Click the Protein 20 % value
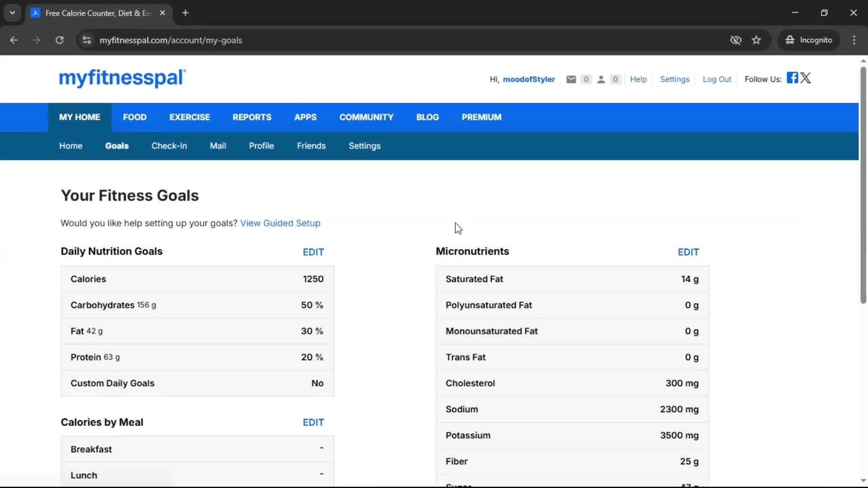The width and height of the screenshot is (868, 488). point(312,357)
